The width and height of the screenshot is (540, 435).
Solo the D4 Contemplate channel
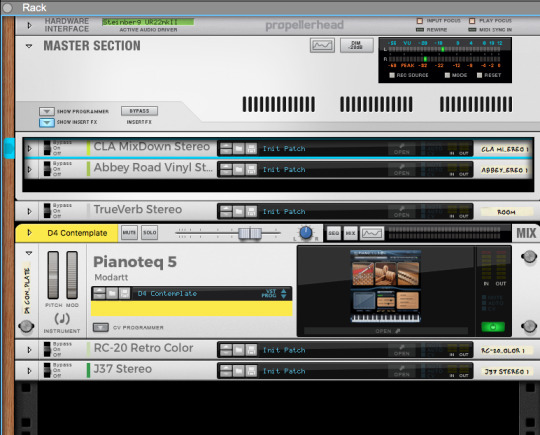(x=149, y=233)
